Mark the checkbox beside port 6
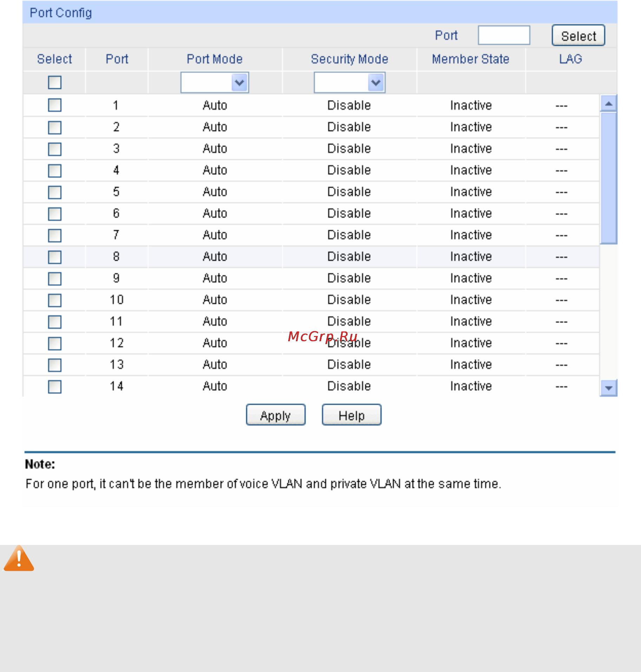Viewport: 641px width, 672px height. 55,214
